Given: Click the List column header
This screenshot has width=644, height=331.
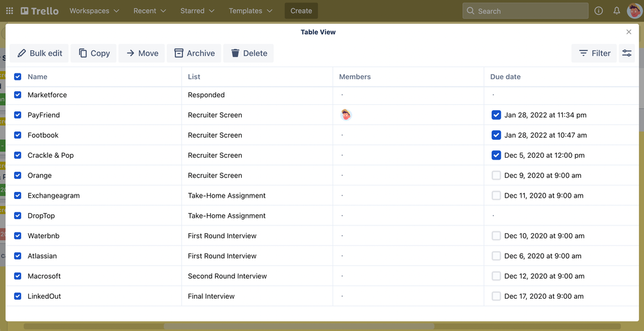Looking at the screenshot, I should pyautogui.click(x=194, y=77).
